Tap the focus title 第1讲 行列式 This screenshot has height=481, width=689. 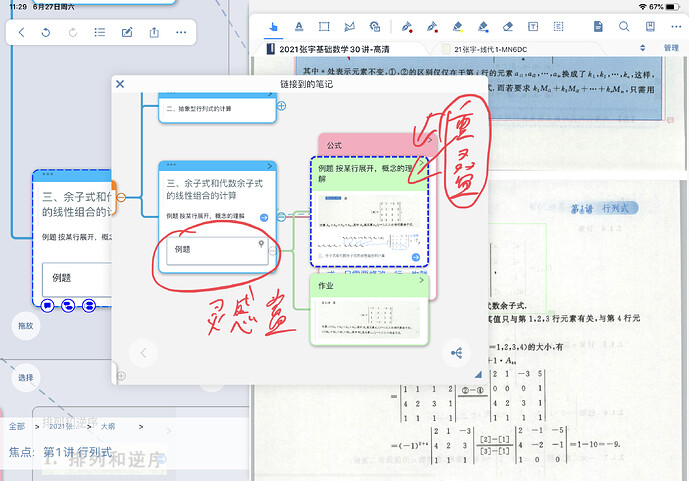[x=77, y=452]
